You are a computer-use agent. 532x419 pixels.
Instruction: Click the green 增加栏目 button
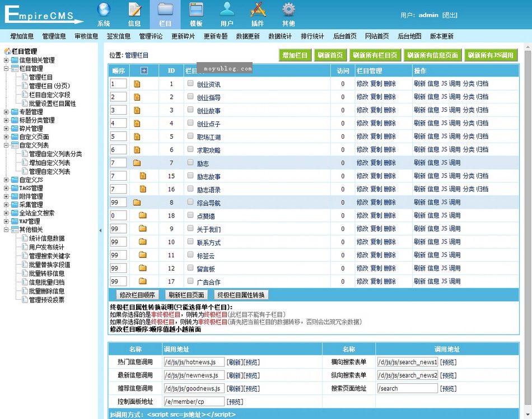(295, 55)
